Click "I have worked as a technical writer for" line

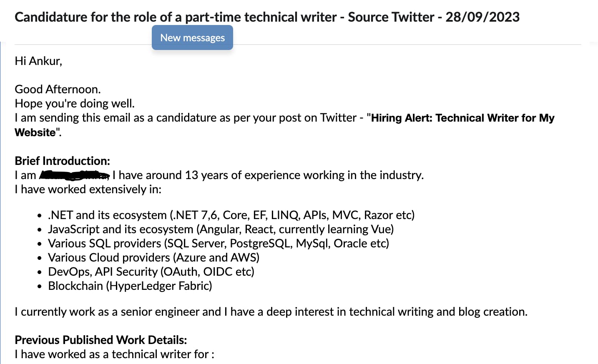tap(114, 354)
